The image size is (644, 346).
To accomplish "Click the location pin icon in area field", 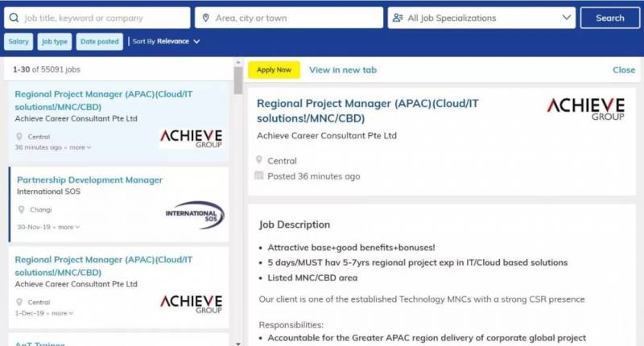I will (x=205, y=18).
